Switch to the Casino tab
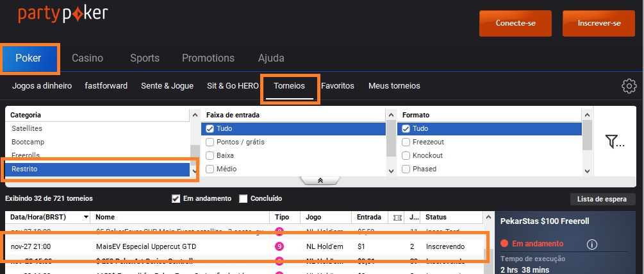Image resolution: width=644 pixels, height=274 pixels. click(88, 58)
